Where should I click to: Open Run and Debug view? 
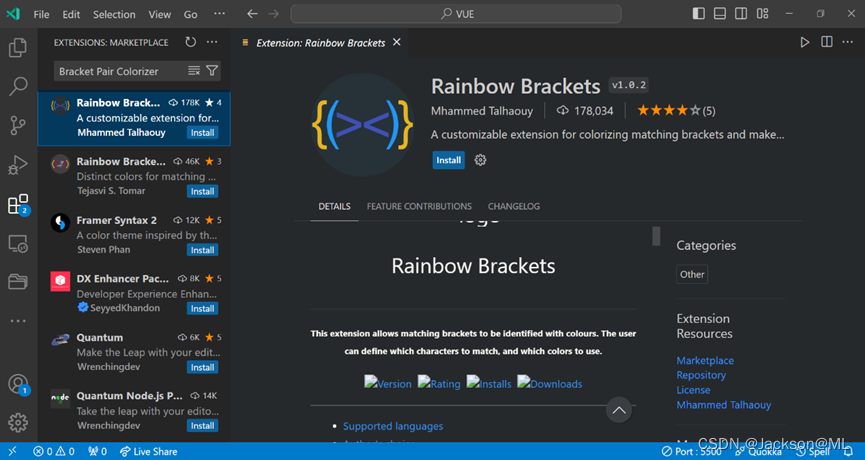click(18, 165)
